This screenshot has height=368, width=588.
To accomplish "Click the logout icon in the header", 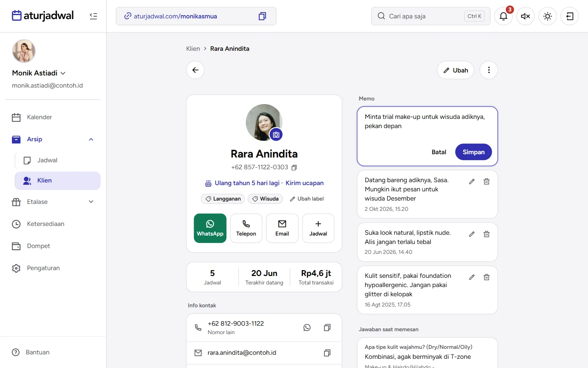I will 570,16.
